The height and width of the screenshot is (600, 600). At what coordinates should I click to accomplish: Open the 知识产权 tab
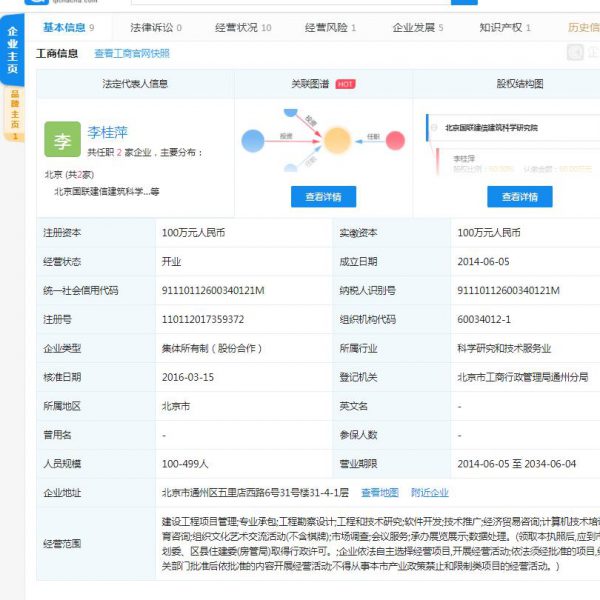pyautogui.click(x=505, y=28)
